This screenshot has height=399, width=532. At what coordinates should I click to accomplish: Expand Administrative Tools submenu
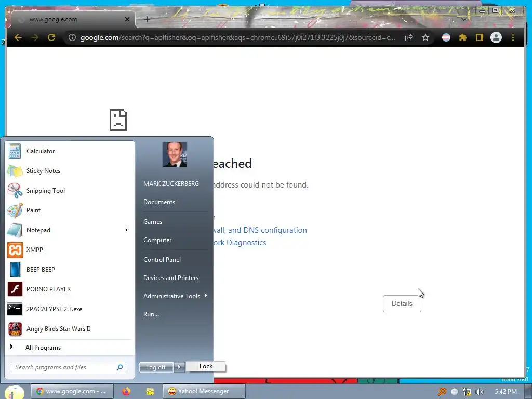175,296
